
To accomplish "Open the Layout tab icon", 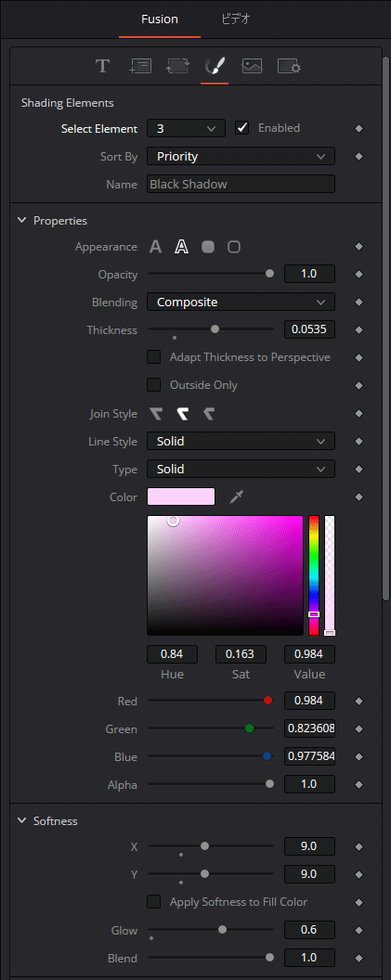I will click(140, 66).
